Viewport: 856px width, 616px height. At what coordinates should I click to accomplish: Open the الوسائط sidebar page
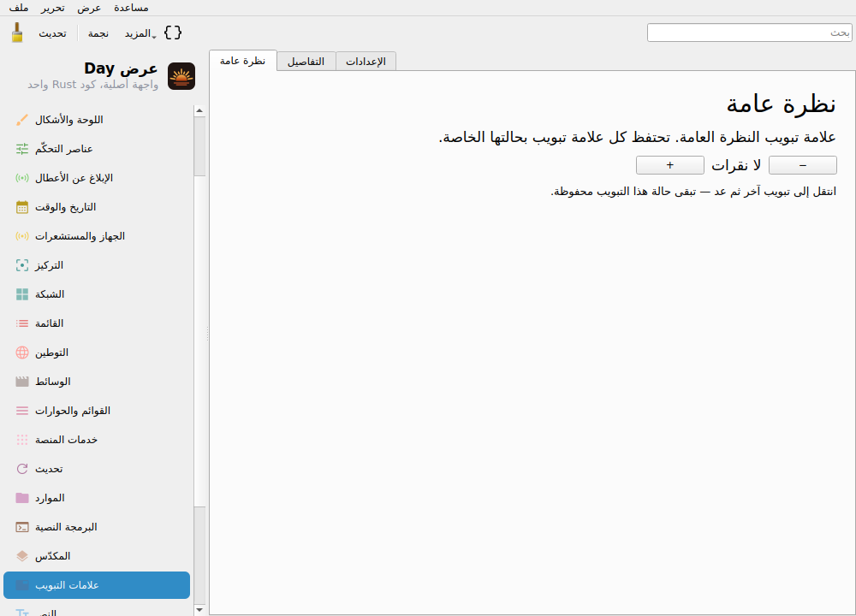pos(97,382)
